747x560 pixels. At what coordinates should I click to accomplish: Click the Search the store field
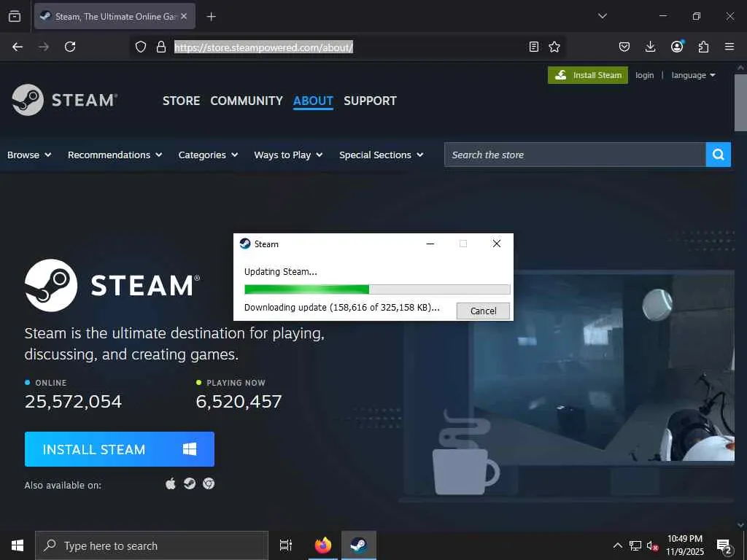pyautogui.click(x=575, y=155)
